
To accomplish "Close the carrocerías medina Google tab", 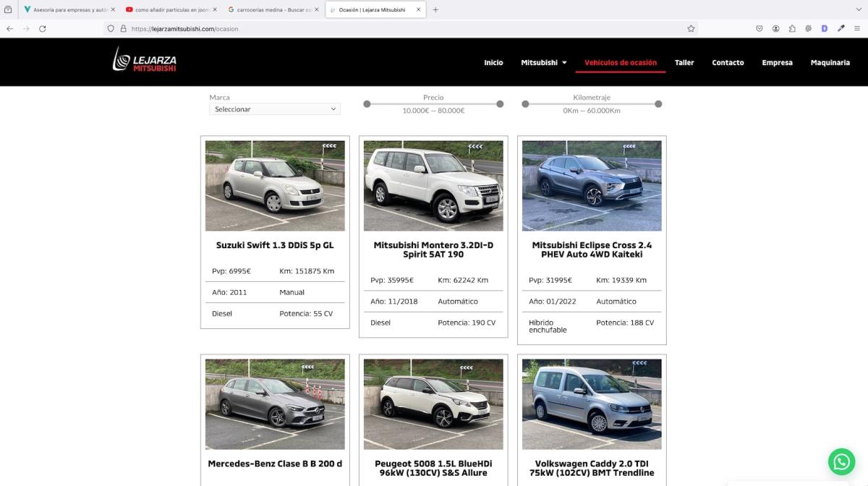I will coord(316,9).
